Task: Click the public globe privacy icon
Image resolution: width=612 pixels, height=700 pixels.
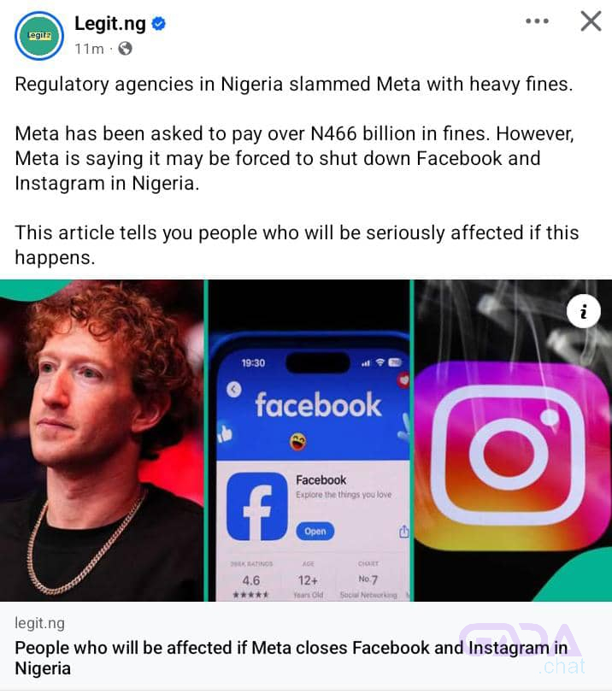Action: click(x=125, y=48)
